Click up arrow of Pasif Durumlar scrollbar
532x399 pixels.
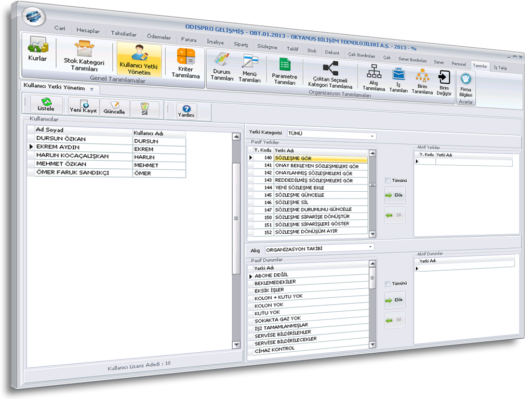pos(373,264)
